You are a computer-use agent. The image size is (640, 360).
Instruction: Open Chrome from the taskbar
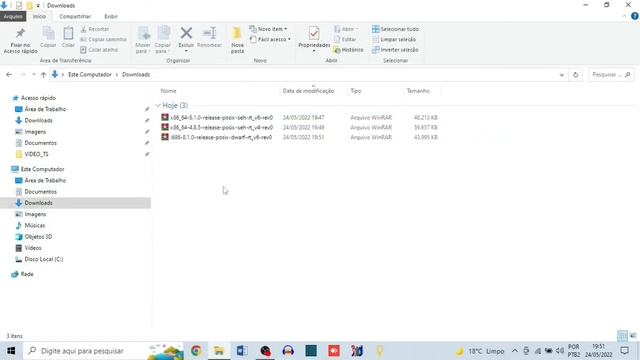(x=196, y=351)
